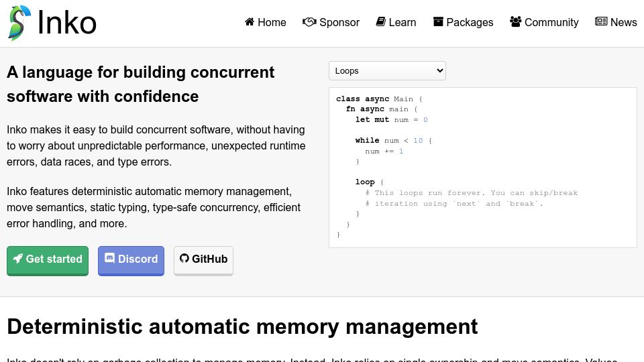Click the Inko bird logo

coord(19,23)
